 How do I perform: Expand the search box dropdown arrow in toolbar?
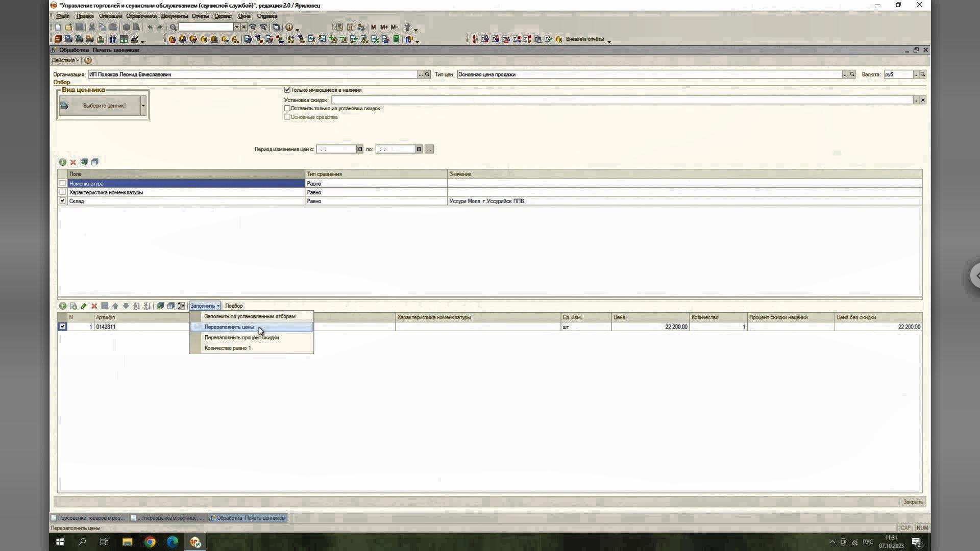pyautogui.click(x=236, y=27)
